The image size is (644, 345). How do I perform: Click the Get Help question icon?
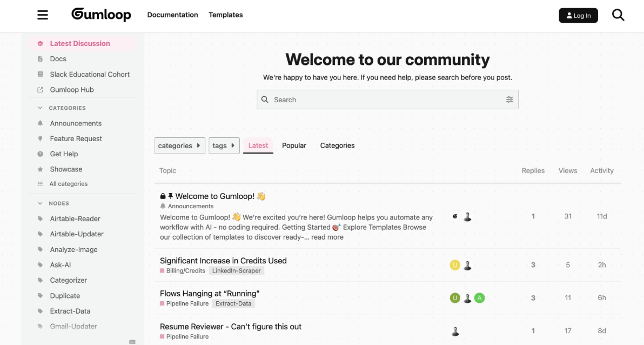[x=40, y=154]
